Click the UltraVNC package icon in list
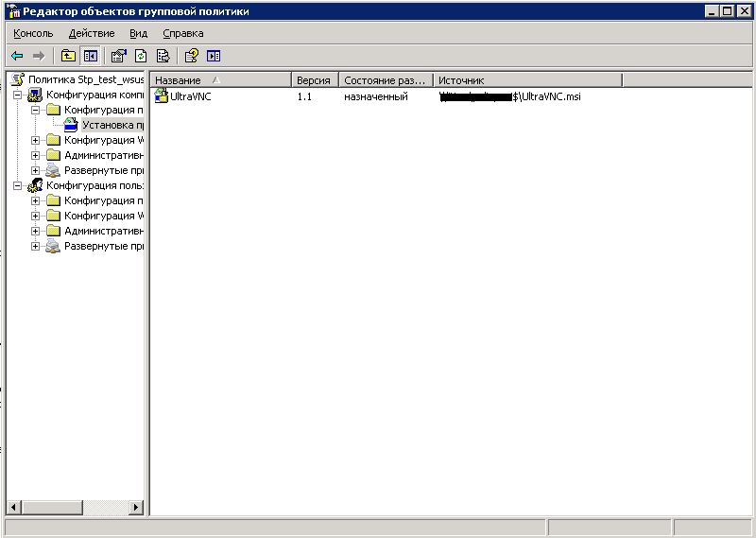Screen dimensions: 756x538 pos(161,96)
